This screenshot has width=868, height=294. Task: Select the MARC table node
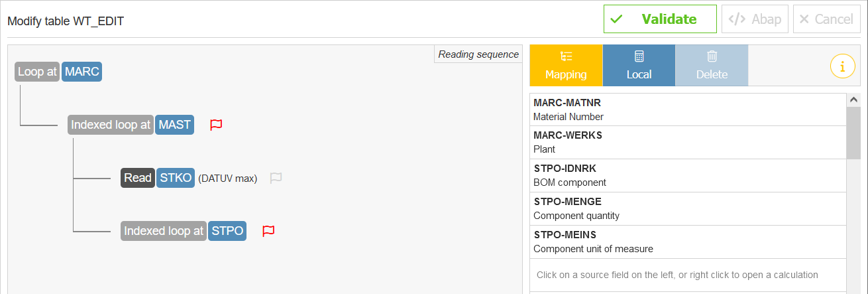click(82, 72)
